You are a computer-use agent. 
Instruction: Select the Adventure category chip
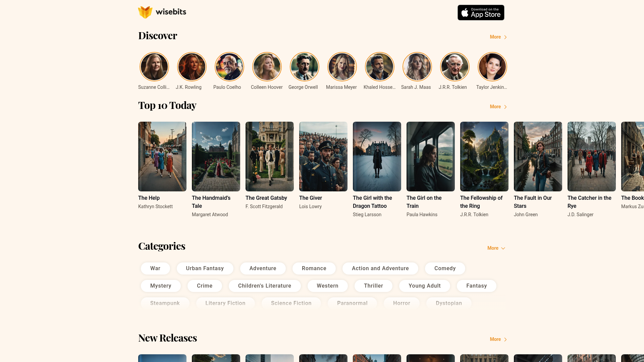point(263,268)
